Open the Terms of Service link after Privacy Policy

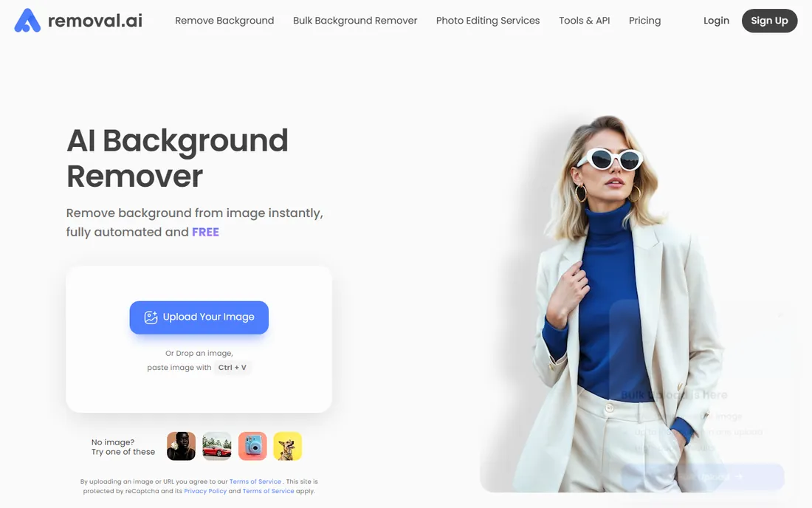[268, 491]
